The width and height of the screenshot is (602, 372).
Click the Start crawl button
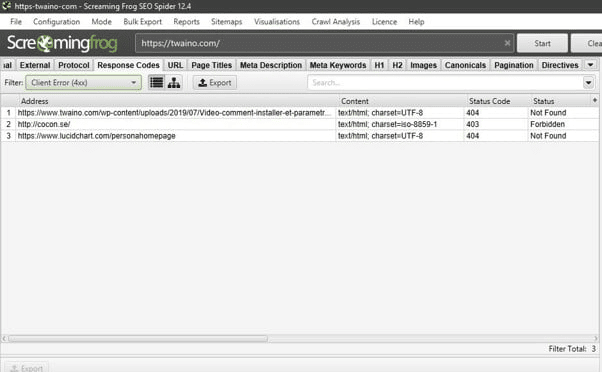542,43
